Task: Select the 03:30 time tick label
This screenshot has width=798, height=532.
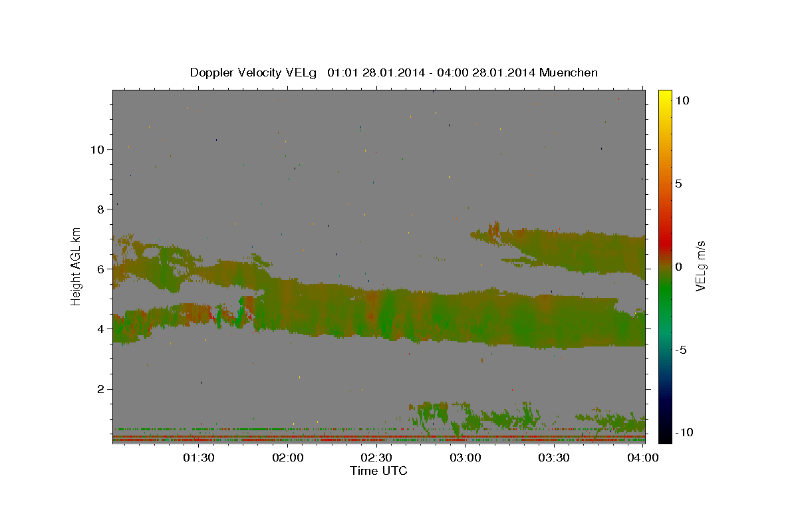Action: [x=555, y=458]
